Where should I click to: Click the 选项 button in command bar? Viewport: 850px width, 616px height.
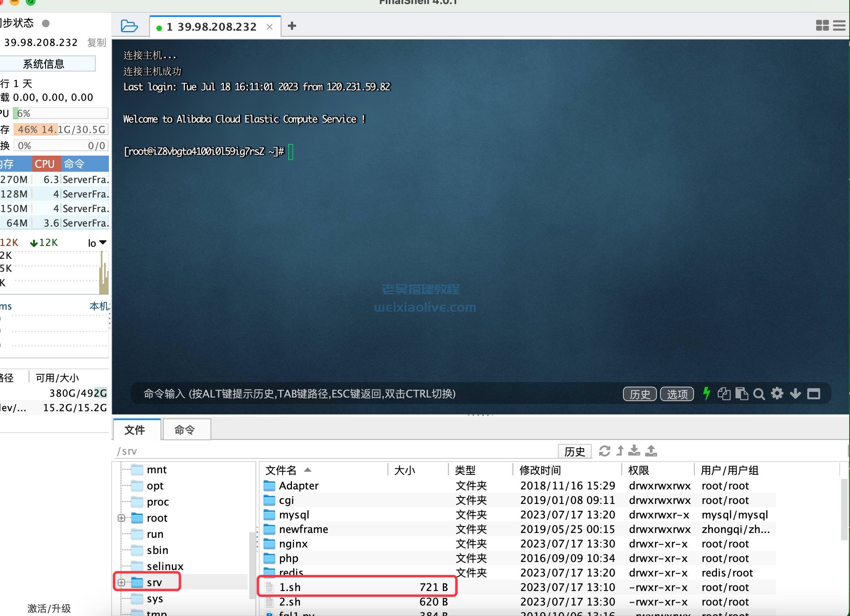677,394
